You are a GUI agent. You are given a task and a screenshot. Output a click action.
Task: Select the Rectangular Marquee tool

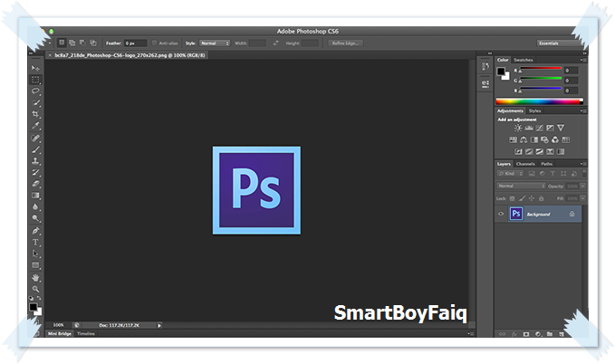tap(35, 80)
